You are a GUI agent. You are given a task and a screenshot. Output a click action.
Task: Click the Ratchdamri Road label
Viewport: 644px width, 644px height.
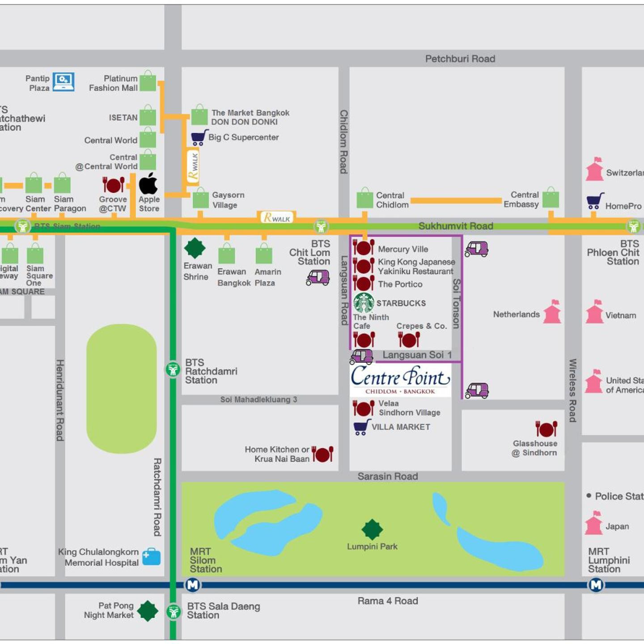pyautogui.click(x=157, y=497)
